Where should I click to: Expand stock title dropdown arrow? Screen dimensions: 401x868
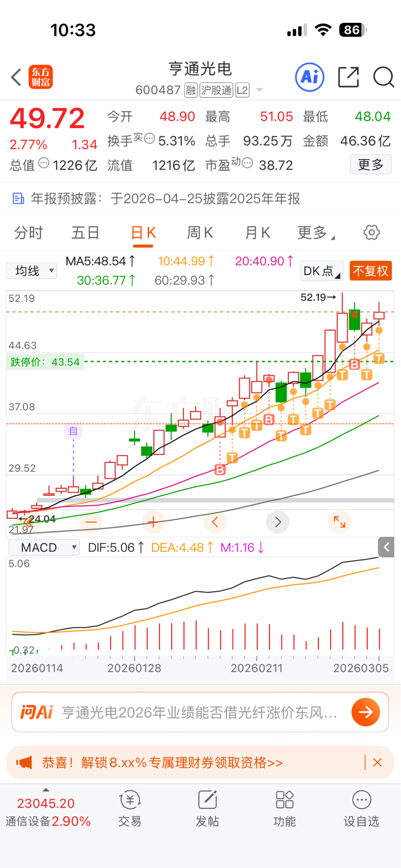coord(259,91)
